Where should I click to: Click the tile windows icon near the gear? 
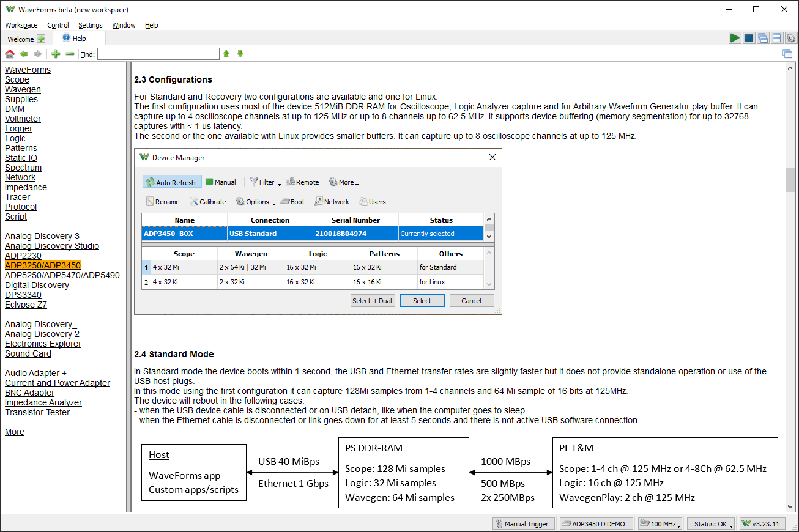[x=777, y=38]
